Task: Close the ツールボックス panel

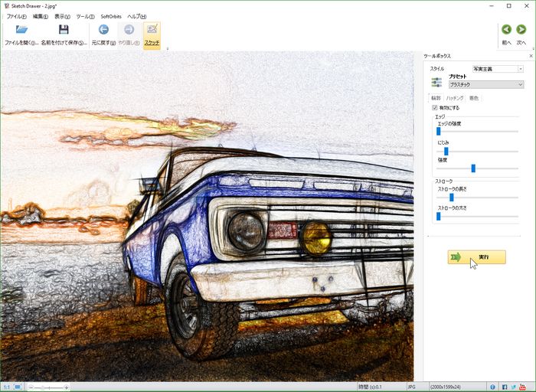Action: 531,56
